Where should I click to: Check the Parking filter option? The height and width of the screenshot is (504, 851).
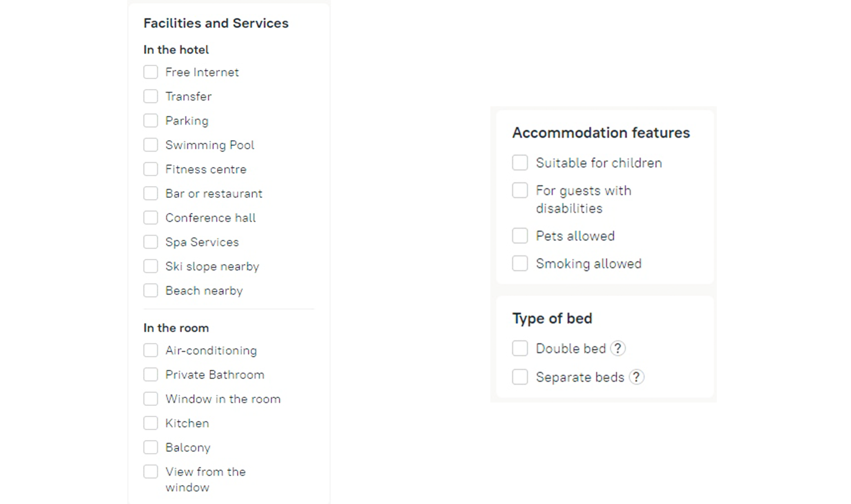tap(151, 121)
